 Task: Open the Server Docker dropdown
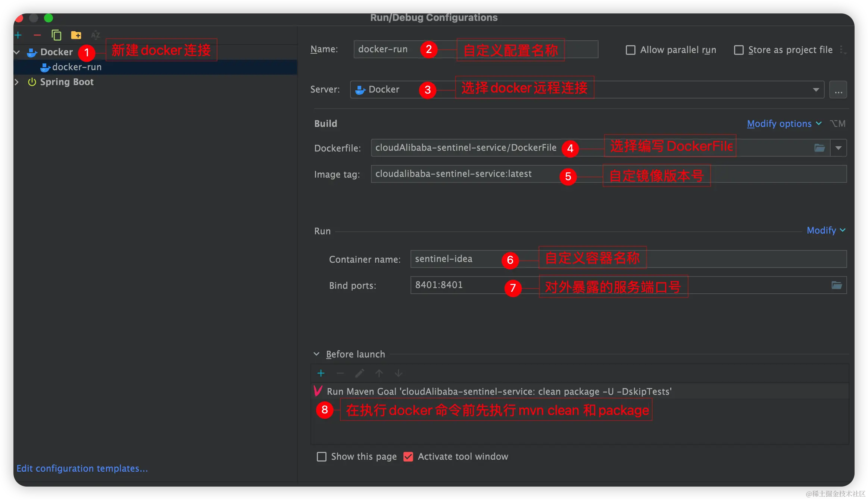click(x=816, y=90)
